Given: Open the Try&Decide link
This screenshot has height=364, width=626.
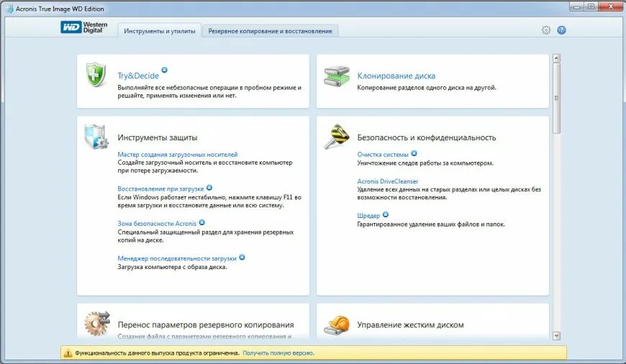Looking at the screenshot, I should pos(138,76).
